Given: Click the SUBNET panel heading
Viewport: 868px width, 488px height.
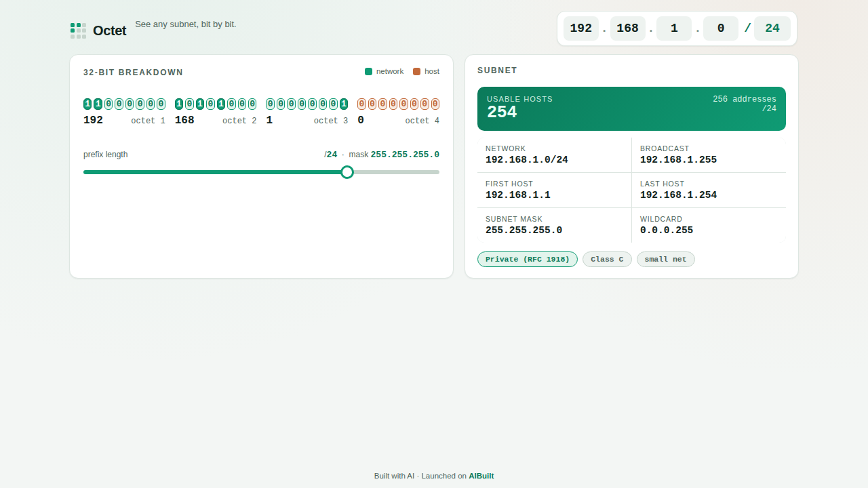Looking at the screenshot, I should coord(497,70).
